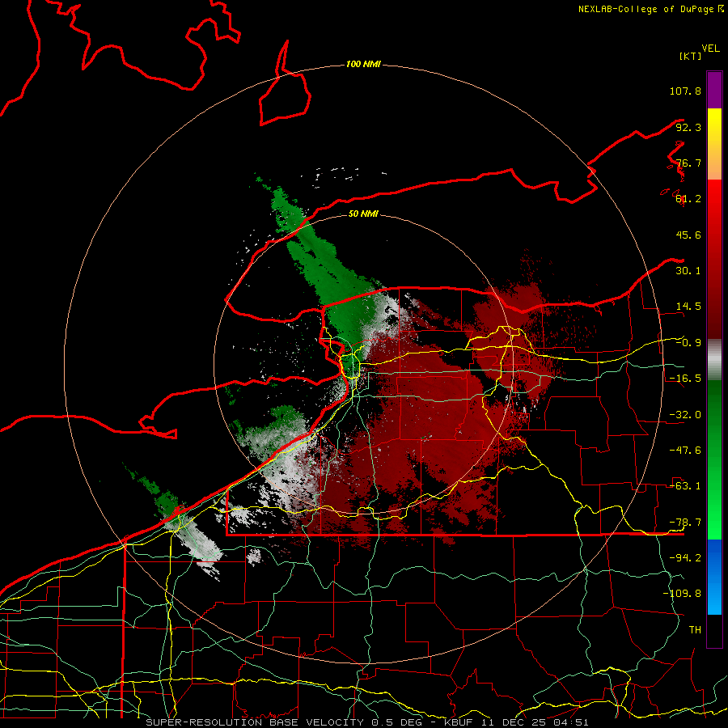
Task: Click the 76.7 velocity scale value
Action: (688, 163)
